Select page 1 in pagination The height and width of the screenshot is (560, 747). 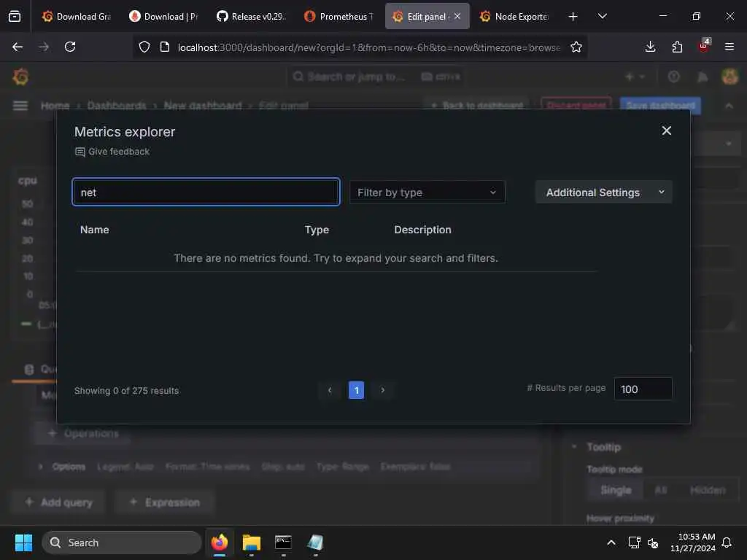pyautogui.click(x=356, y=390)
